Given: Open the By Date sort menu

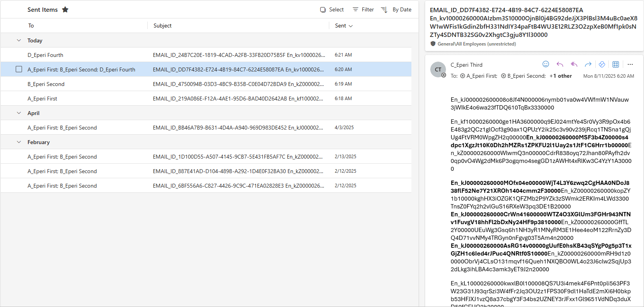Looking at the screenshot, I should [397, 10].
